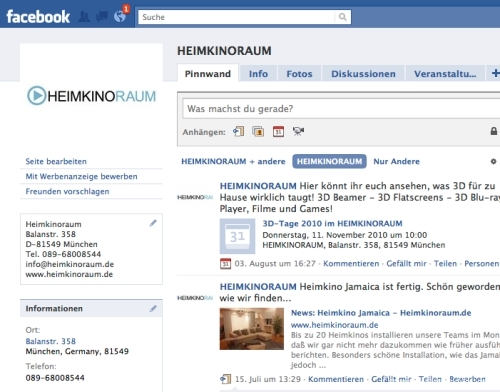Click the search magnifier button
Viewport: 500px width, 392px height.
(x=342, y=17)
